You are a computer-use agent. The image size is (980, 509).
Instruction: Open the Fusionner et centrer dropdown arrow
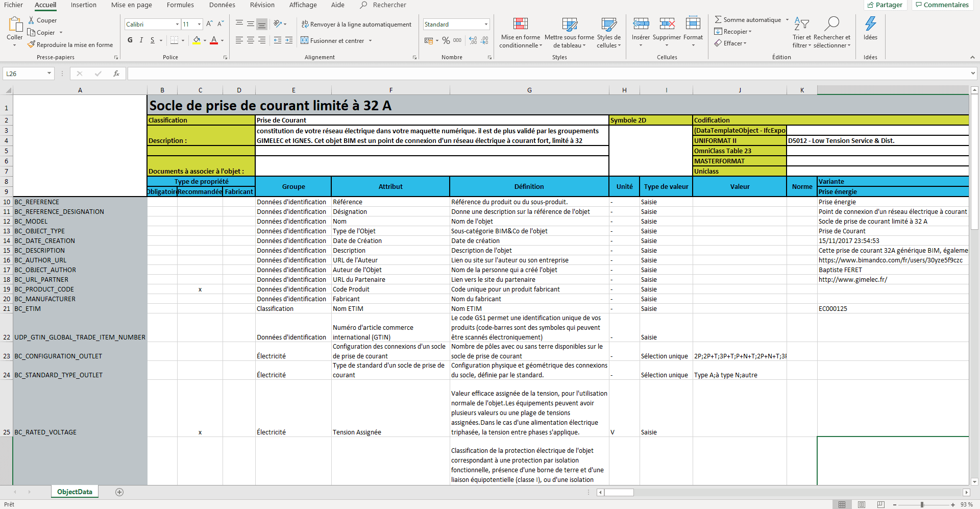tap(371, 41)
